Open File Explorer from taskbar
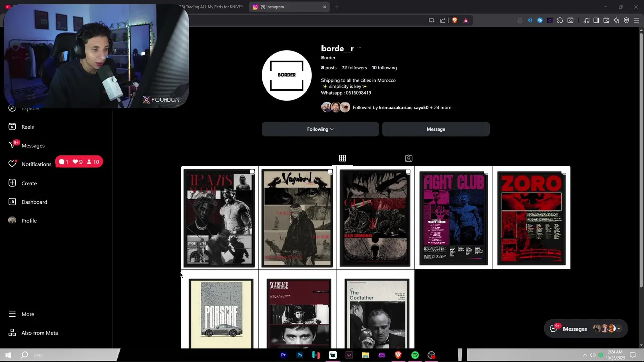 pos(365,355)
